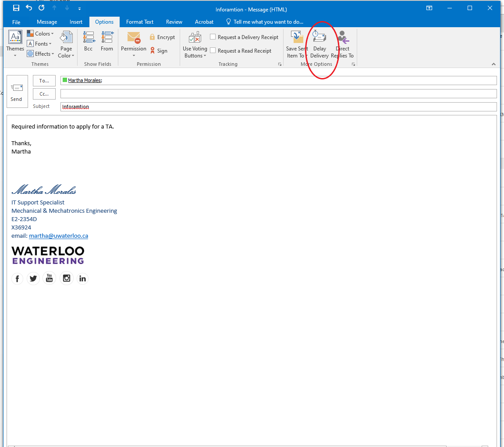Open the Page Color picker

pos(67,44)
